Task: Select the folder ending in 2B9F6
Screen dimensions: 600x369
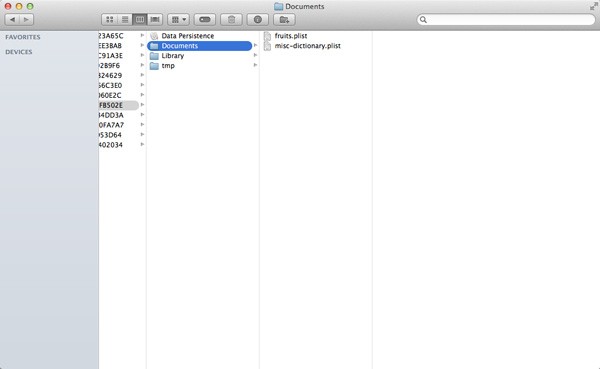Action: [x=109, y=66]
